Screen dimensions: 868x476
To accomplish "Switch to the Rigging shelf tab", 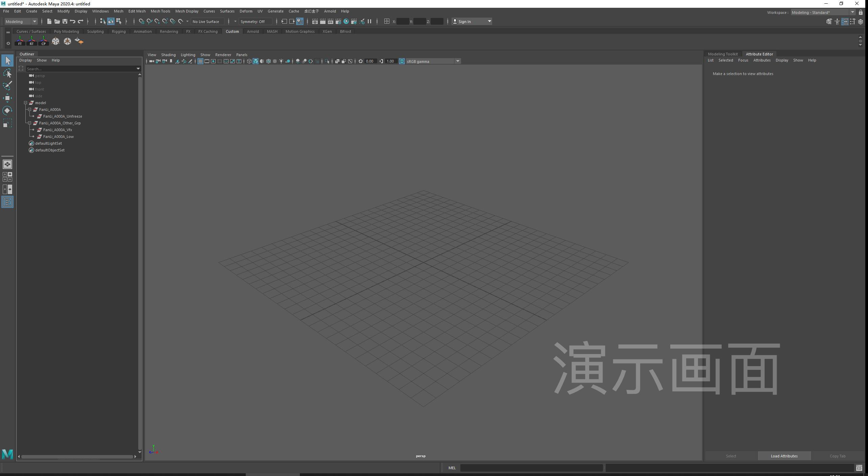I will click(x=119, y=31).
